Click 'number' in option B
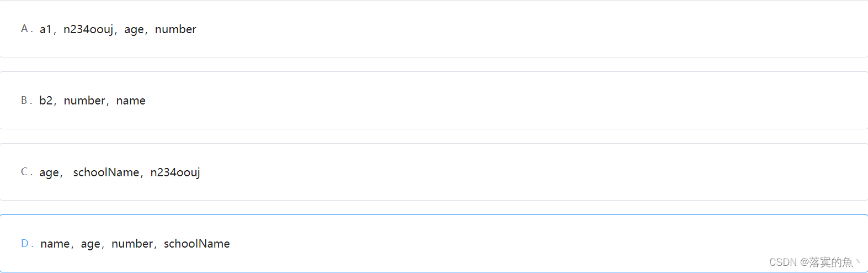 tap(84, 101)
